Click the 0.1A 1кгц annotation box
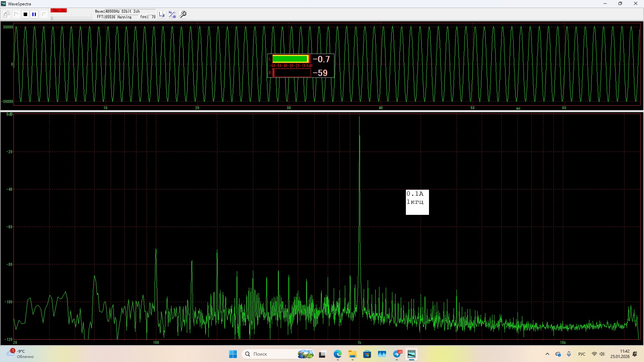The image size is (644, 362). click(417, 202)
